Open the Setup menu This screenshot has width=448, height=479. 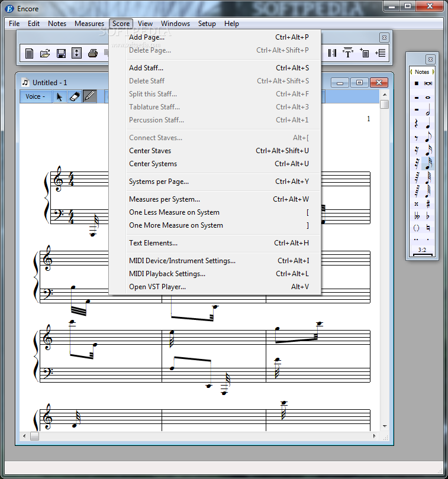pyautogui.click(x=207, y=24)
